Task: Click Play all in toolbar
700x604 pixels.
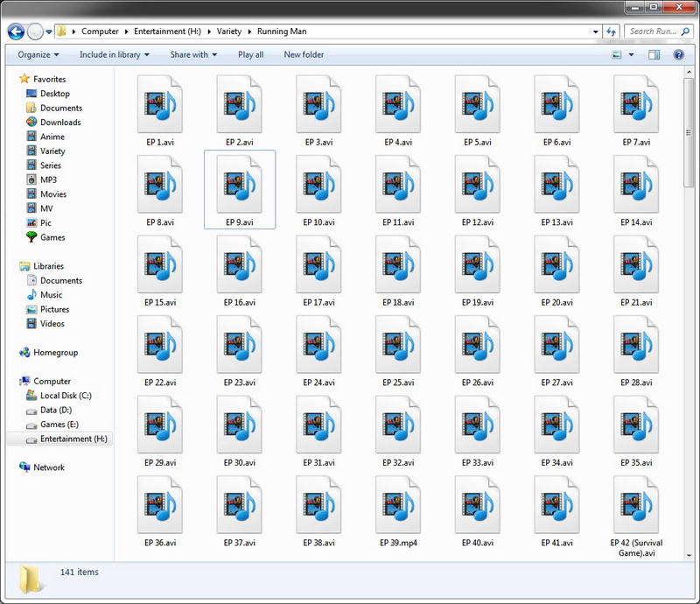Action: (251, 54)
